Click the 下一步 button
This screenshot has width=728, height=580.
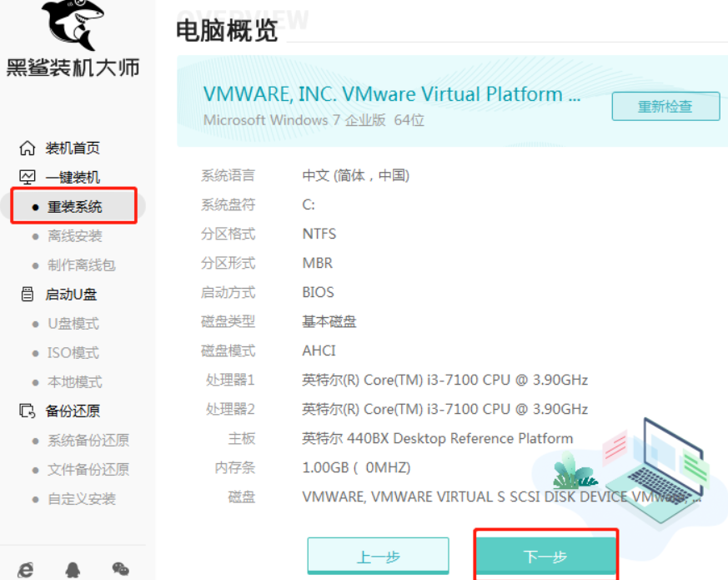tap(545, 556)
